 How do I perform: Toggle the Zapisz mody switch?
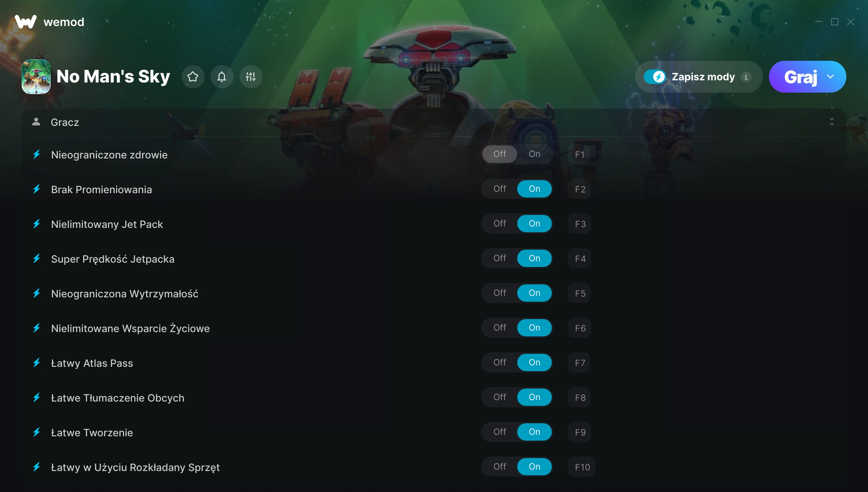[655, 77]
